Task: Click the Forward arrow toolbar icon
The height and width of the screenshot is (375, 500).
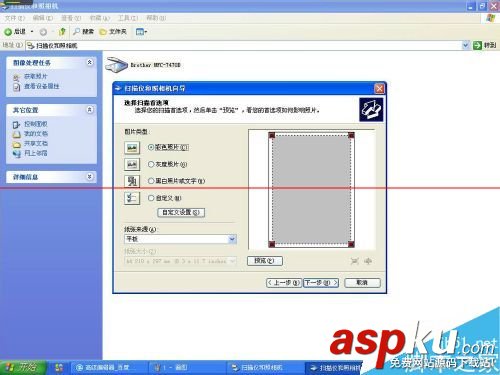Action: tap(43, 32)
